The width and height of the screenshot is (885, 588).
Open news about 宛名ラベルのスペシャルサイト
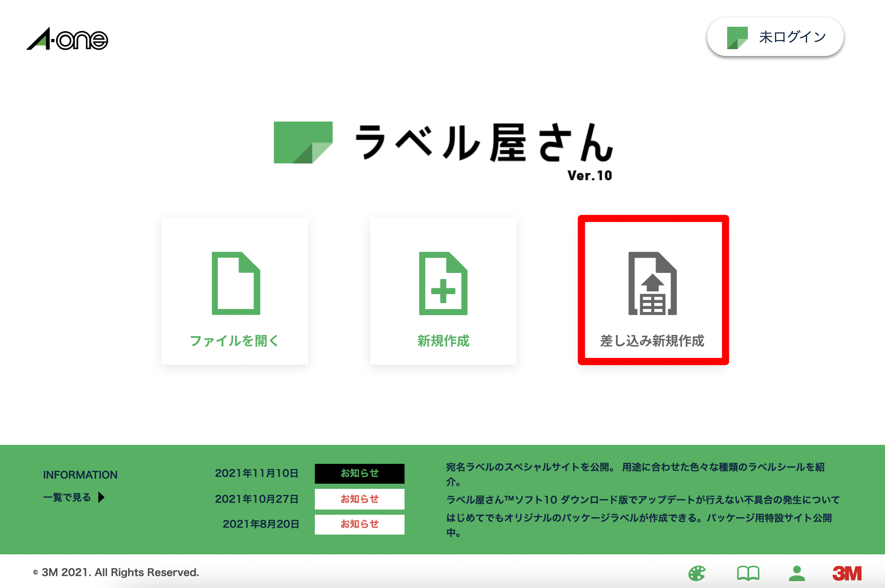(636, 474)
